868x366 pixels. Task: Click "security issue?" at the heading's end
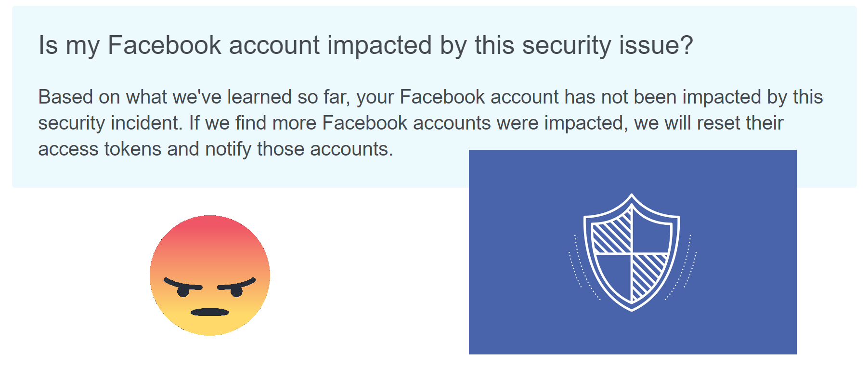(x=608, y=45)
